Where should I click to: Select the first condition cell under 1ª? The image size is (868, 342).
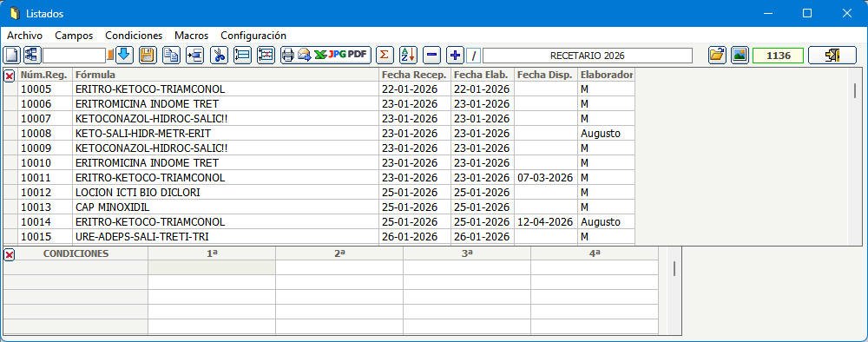pos(212,268)
